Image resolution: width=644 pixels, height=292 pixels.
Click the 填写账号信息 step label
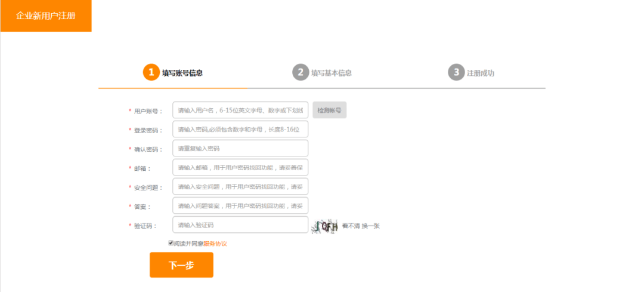click(x=182, y=73)
